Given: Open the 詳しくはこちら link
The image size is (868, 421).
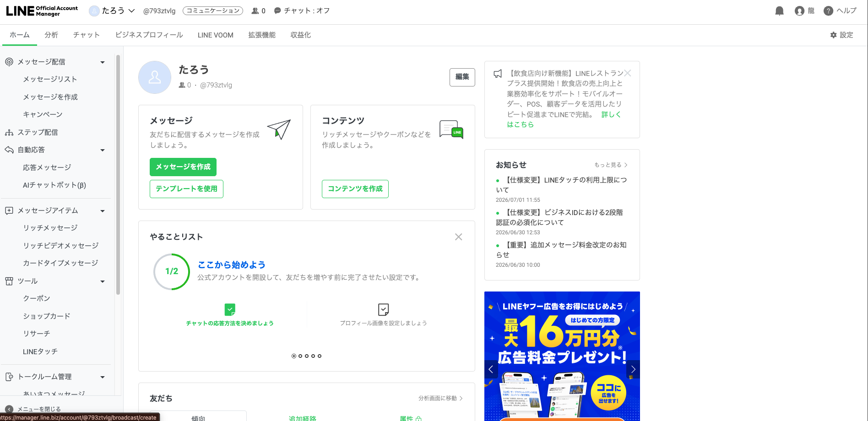Looking at the screenshot, I should tap(611, 115).
